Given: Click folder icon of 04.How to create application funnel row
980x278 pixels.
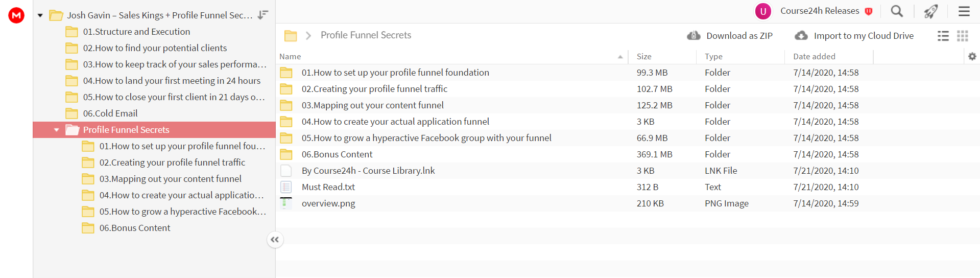Looking at the screenshot, I should [286, 122].
